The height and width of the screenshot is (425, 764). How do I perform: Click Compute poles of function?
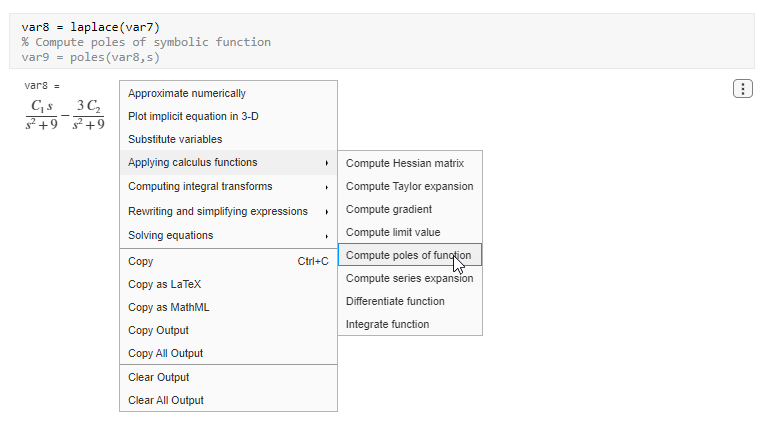pyautogui.click(x=408, y=255)
